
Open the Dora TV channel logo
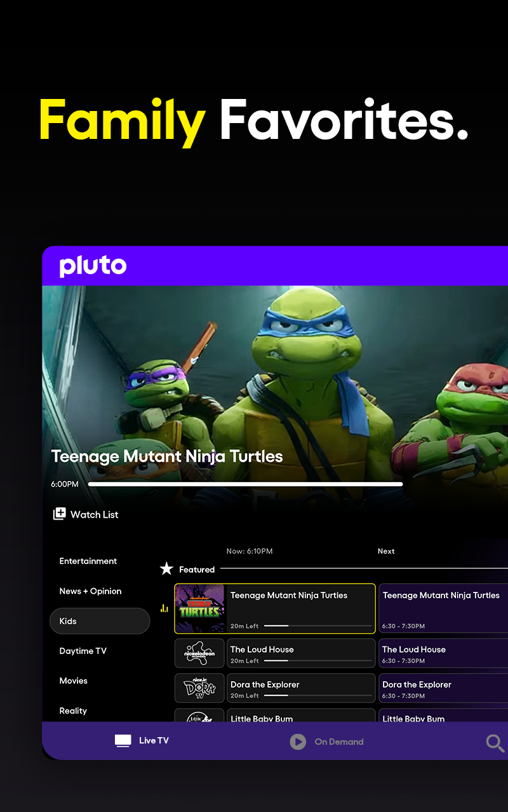(199, 688)
